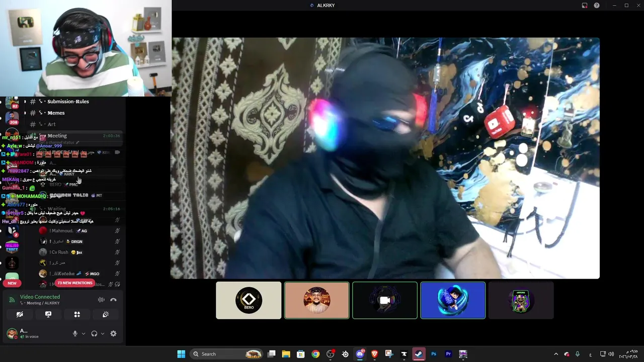Screen dimensions: 644x362
Task: Open Premiere Pro from the taskbar
Action: (x=448, y=354)
